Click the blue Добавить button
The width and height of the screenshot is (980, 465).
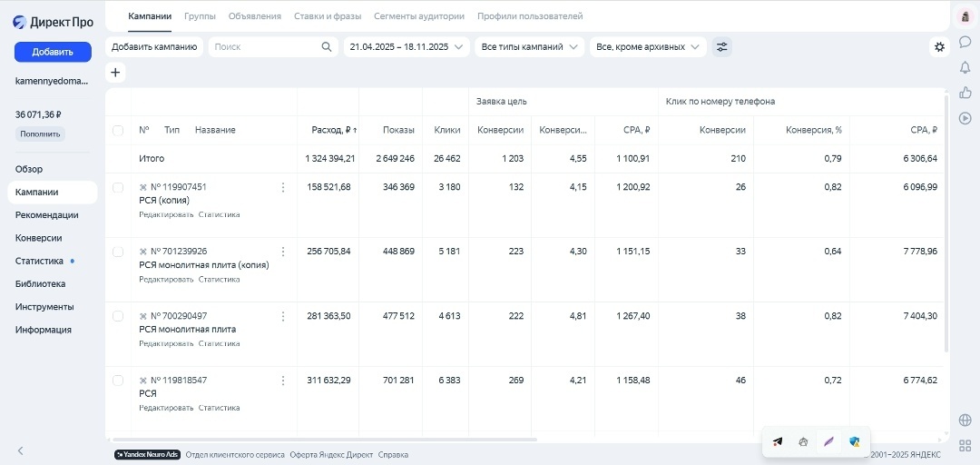tap(53, 52)
